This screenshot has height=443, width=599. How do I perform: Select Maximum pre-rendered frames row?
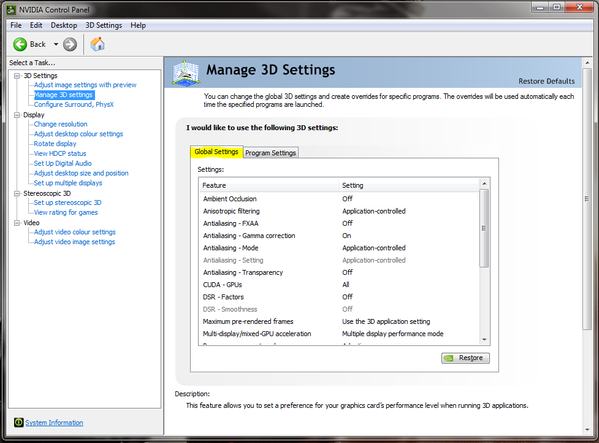[339, 322]
